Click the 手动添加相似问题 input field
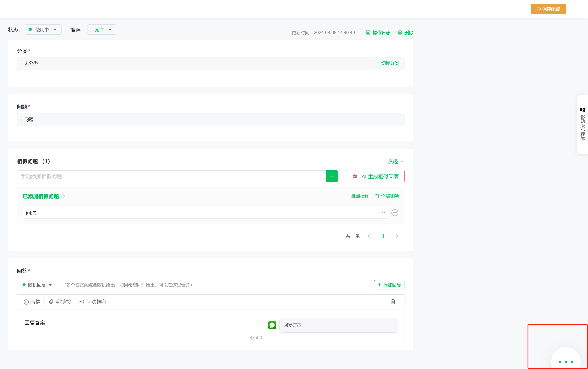Screen dimensions: 588x369 [x=171, y=176]
